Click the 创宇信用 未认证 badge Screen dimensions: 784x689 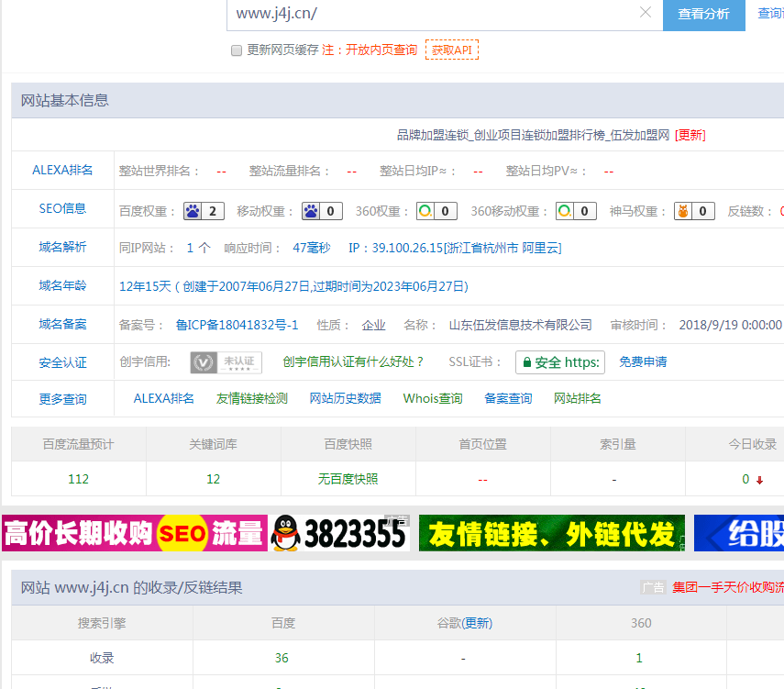coord(226,362)
